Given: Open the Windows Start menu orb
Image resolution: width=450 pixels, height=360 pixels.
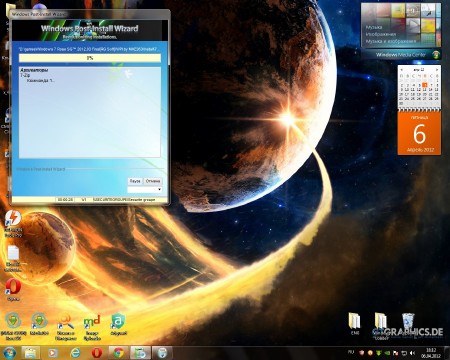Looking at the screenshot, I should [9, 353].
